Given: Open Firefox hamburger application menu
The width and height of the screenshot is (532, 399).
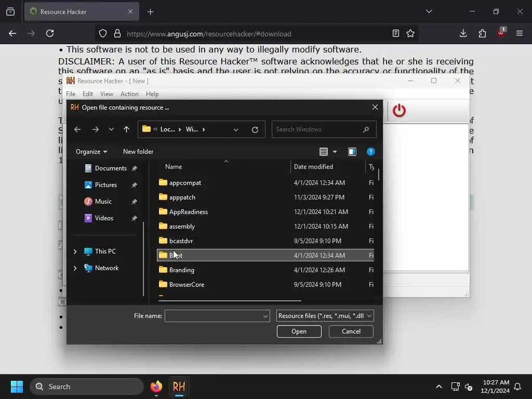Looking at the screenshot, I should tap(520, 34).
